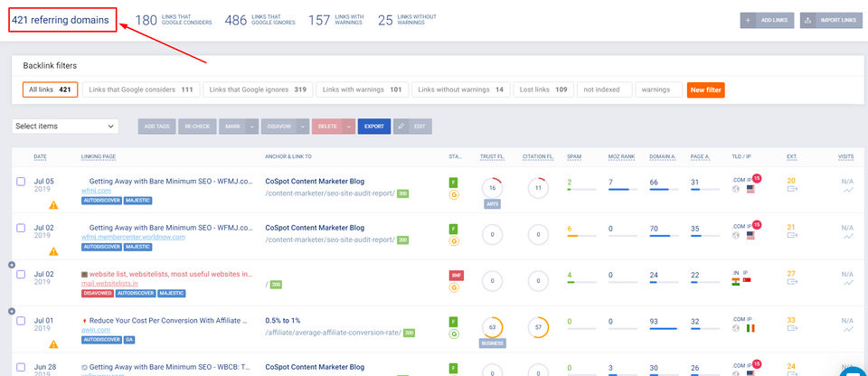This screenshot has width=868, height=376.
Task: Click the green F status icon in the wfmj.com row
Action: [x=454, y=183]
